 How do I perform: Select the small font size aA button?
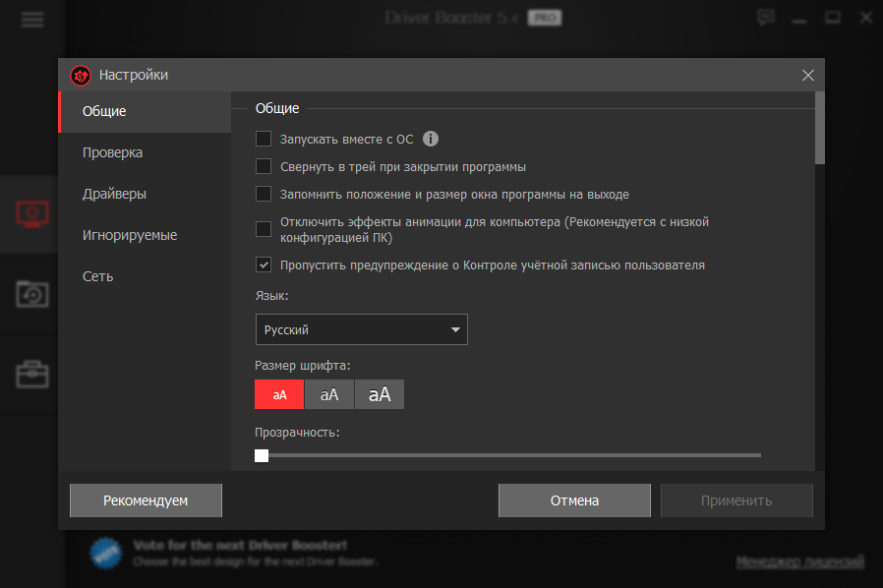point(279,394)
